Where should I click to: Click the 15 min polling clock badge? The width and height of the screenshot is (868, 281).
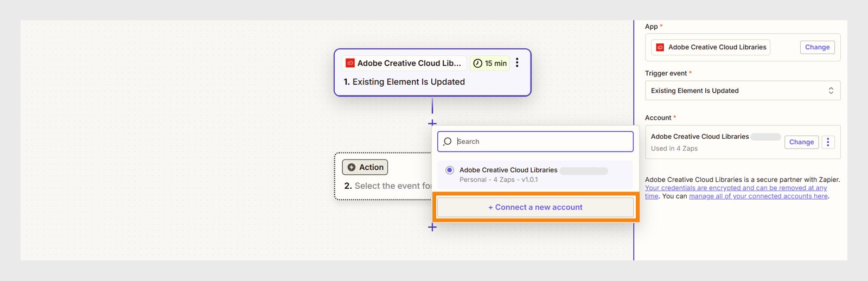[x=490, y=63]
